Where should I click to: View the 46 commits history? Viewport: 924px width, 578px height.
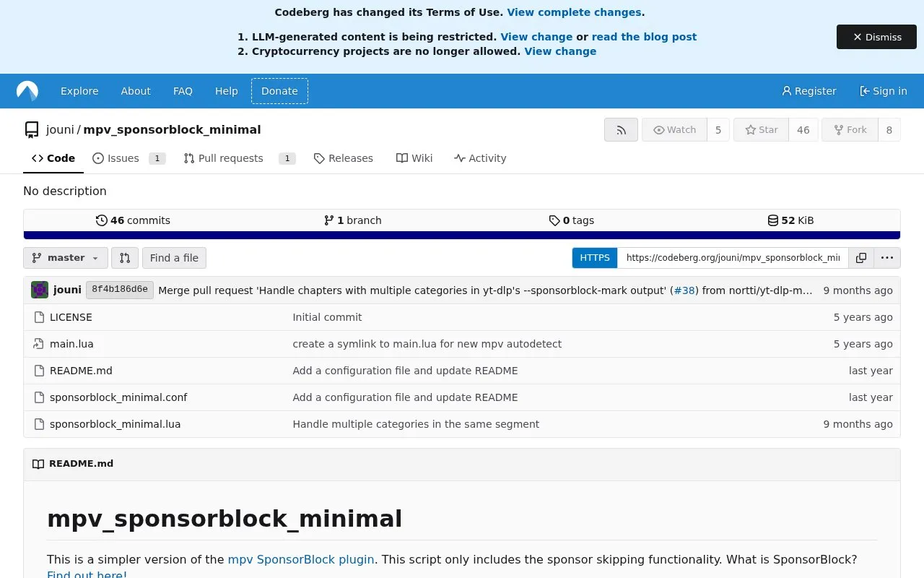tap(133, 220)
